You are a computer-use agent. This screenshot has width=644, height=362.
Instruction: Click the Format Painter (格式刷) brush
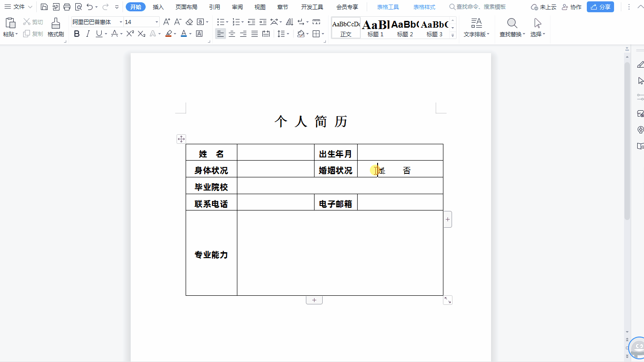tap(55, 23)
